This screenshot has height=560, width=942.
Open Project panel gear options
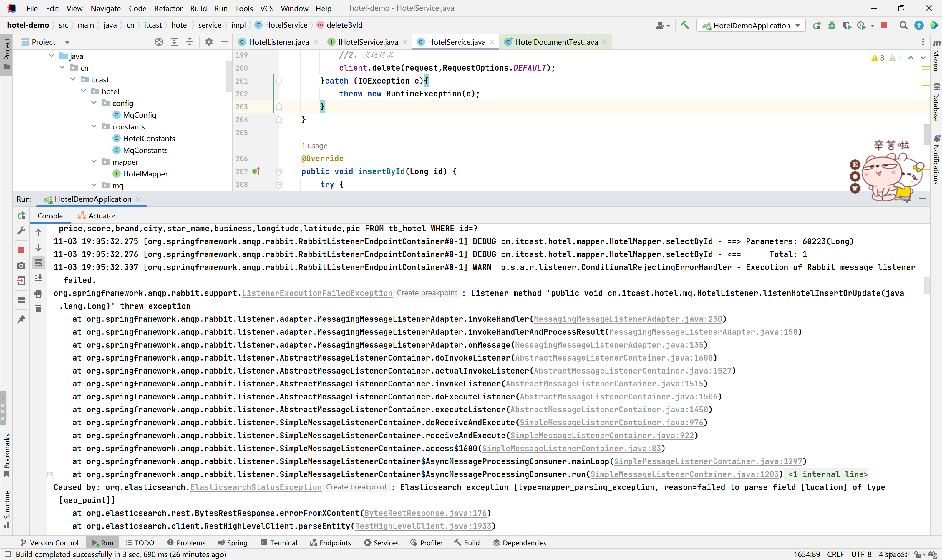click(x=209, y=42)
